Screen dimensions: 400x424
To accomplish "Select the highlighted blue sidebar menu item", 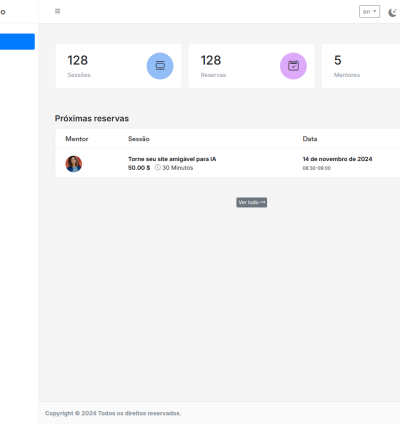I will click(x=17, y=42).
